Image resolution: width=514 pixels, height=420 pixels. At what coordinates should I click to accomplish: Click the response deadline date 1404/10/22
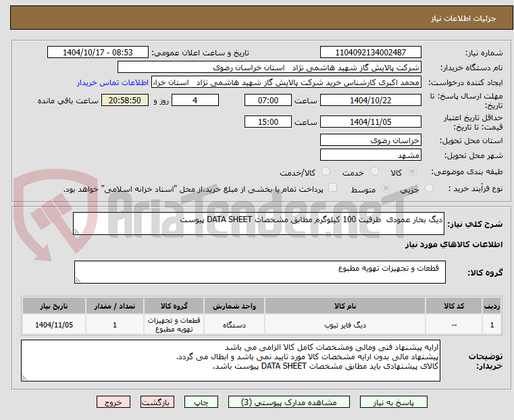coord(370,100)
